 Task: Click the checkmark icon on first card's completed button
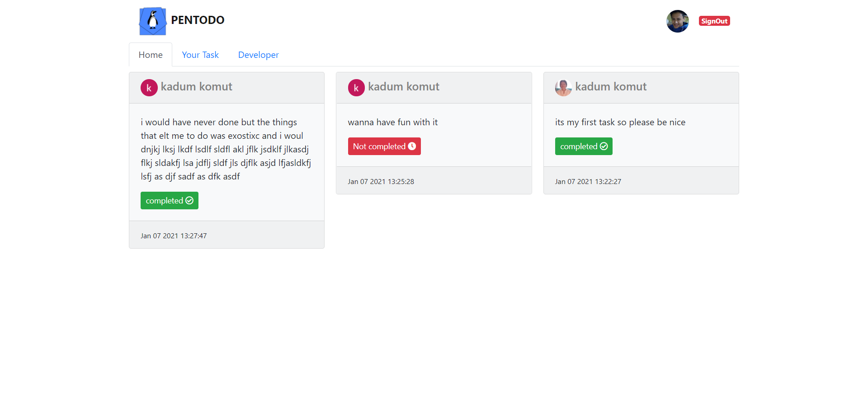189,200
